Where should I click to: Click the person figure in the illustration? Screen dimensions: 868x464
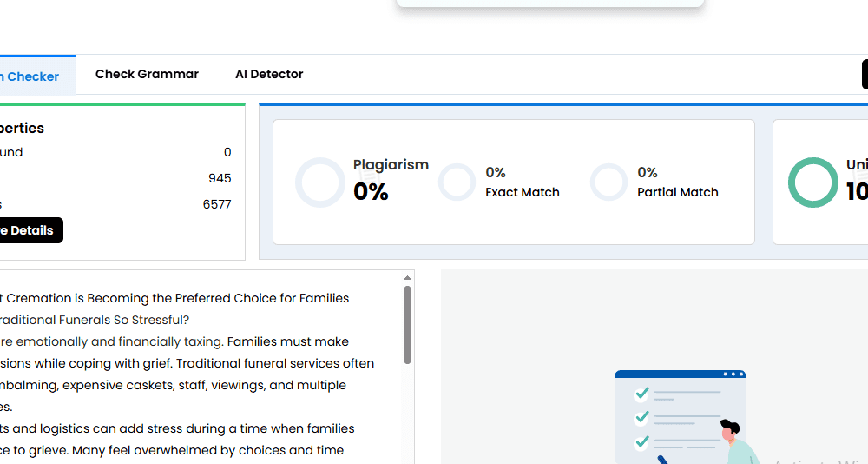click(736, 441)
